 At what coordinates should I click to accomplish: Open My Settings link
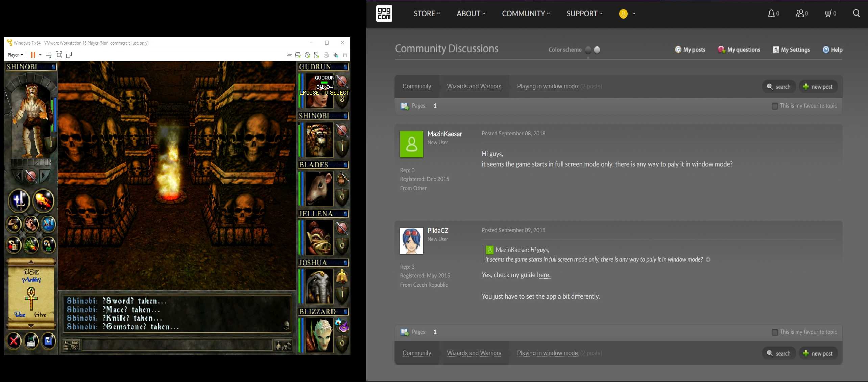click(x=791, y=50)
